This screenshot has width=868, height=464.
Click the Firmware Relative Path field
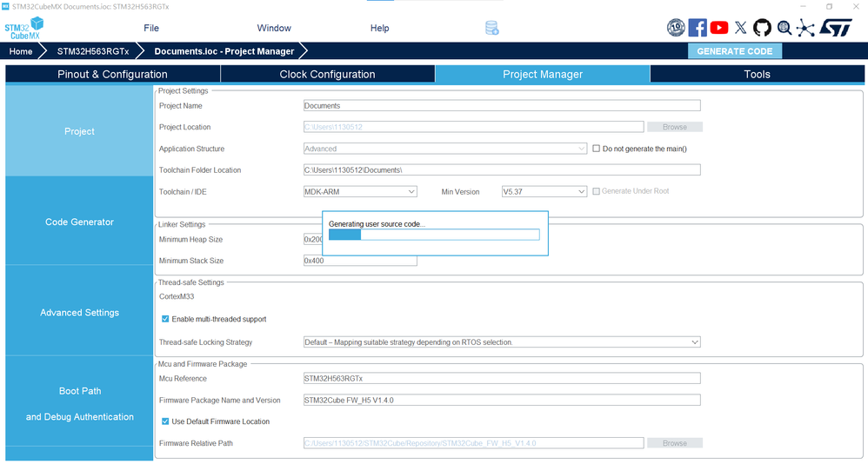tap(473, 443)
